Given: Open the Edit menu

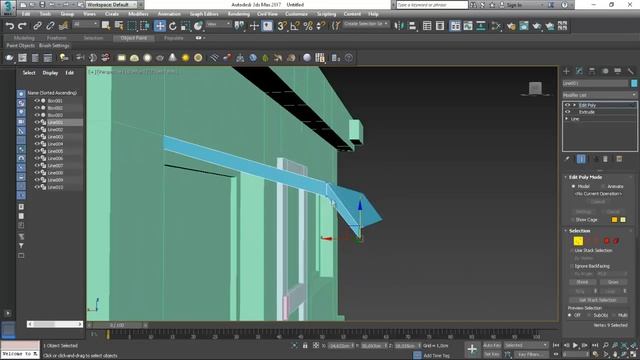Looking at the screenshot, I should (26, 14).
